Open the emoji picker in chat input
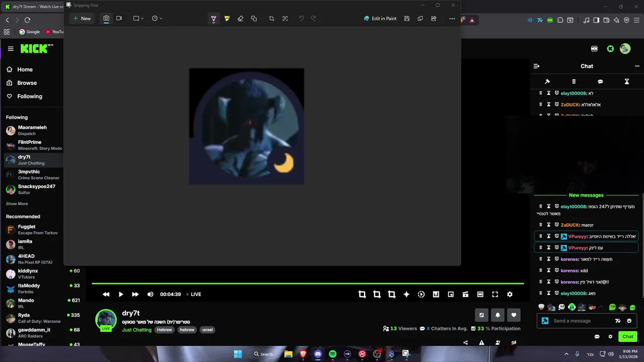Viewport: 644px width, 362px height. [629, 321]
